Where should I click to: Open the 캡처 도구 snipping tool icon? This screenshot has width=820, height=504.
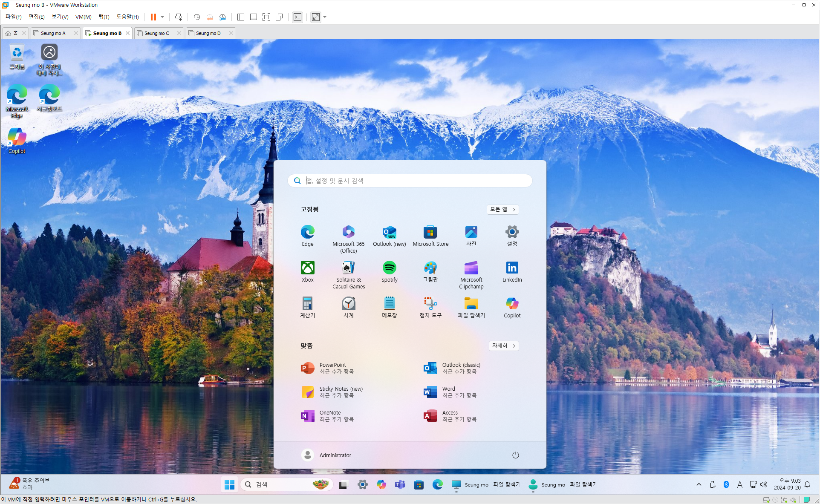point(430,307)
